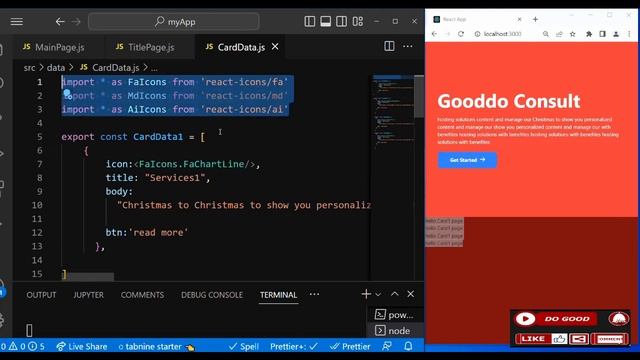Close the CardData.js tab
The image size is (640, 360).
tap(275, 47)
